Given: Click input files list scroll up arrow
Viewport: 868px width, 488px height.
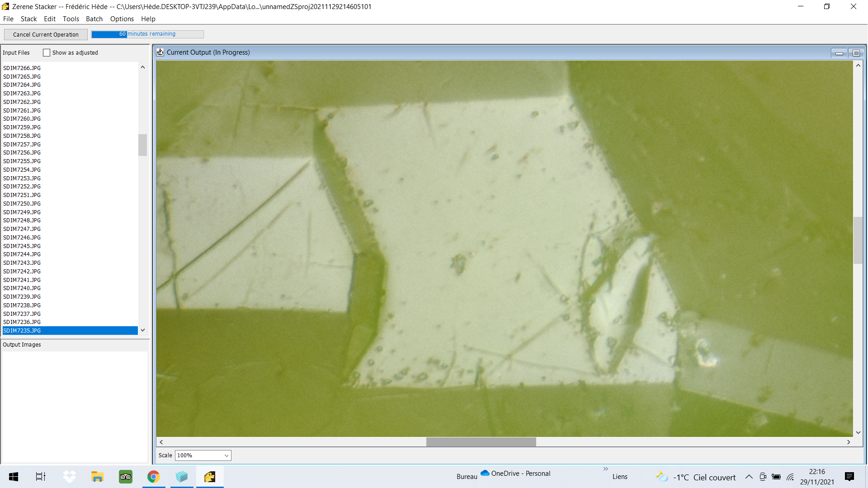Looking at the screenshot, I should (143, 67).
